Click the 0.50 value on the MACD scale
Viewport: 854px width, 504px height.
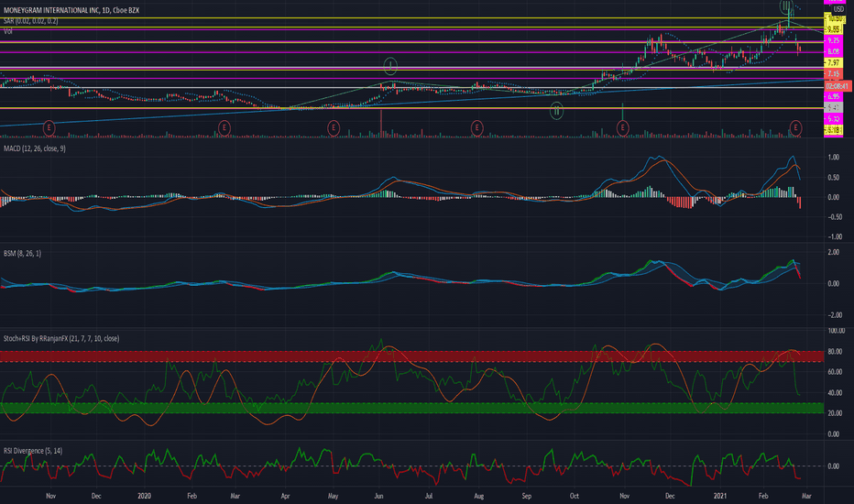pyautogui.click(x=833, y=178)
